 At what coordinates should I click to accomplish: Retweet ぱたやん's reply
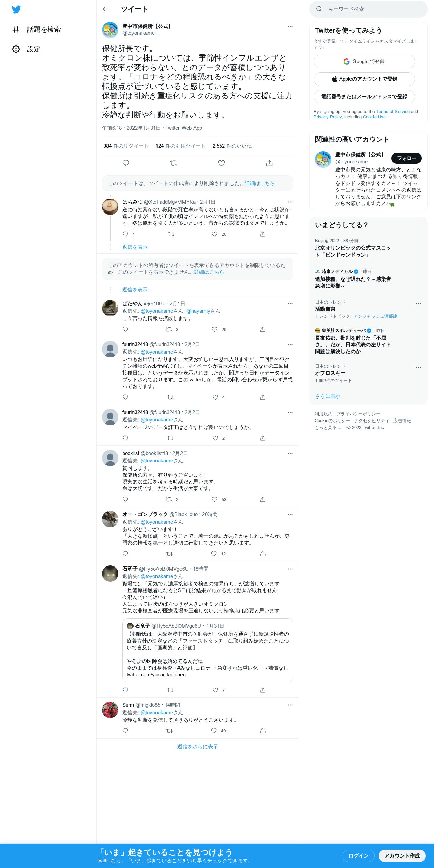(x=169, y=329)
